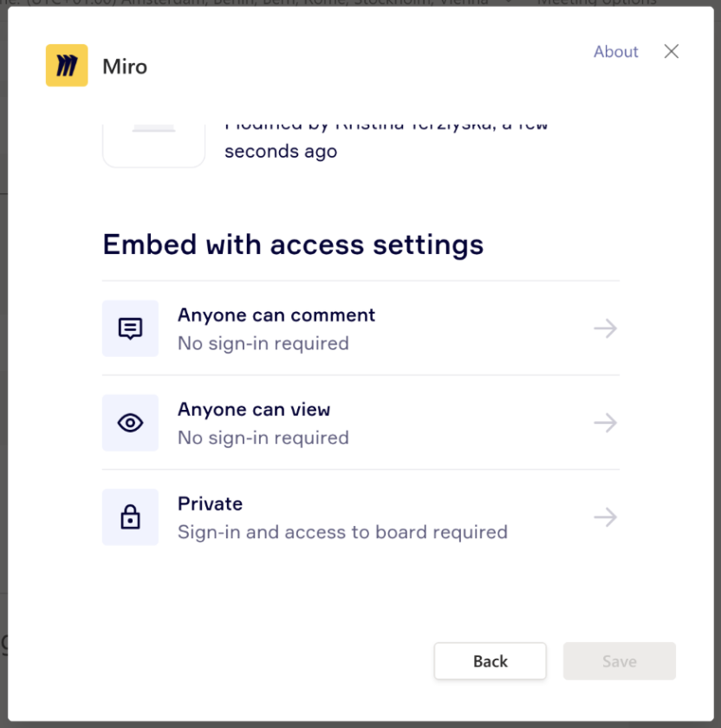Viewport: 721px width, 728px height.
Task: Click the board preview thumbnail
Action: click(x=154, y=144)
